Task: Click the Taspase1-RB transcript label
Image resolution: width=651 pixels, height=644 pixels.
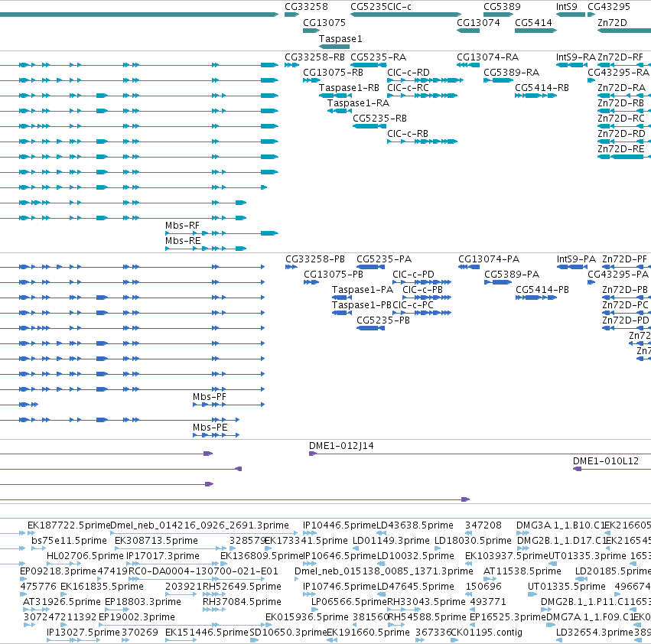Action: (x=349, y=88)
